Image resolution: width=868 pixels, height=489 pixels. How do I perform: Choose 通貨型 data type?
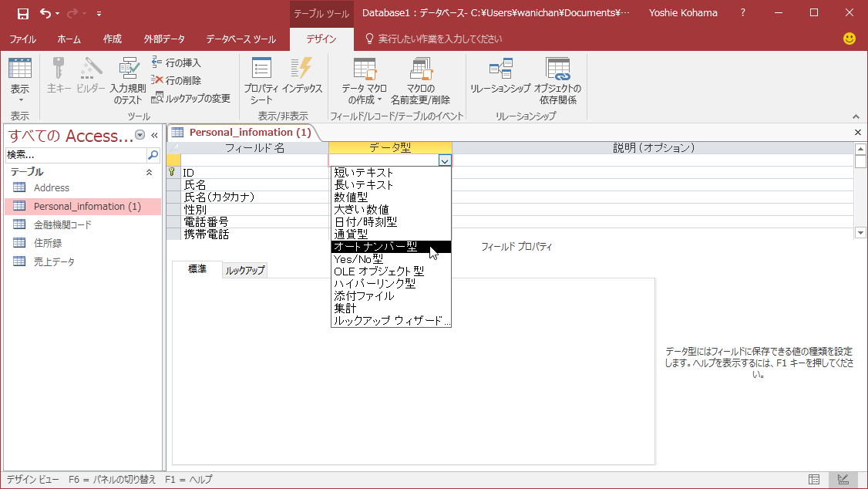pyautogui.click(x=391, y=234)
